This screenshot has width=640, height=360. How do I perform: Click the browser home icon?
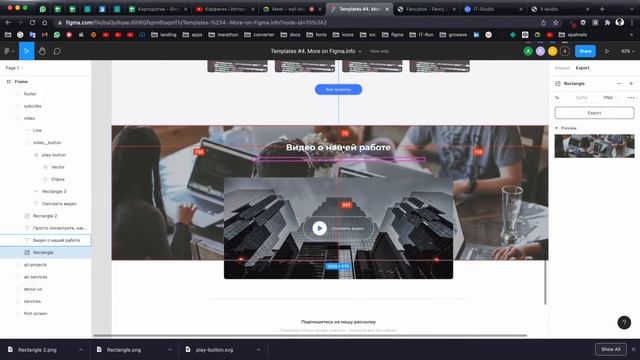point(44,22)
